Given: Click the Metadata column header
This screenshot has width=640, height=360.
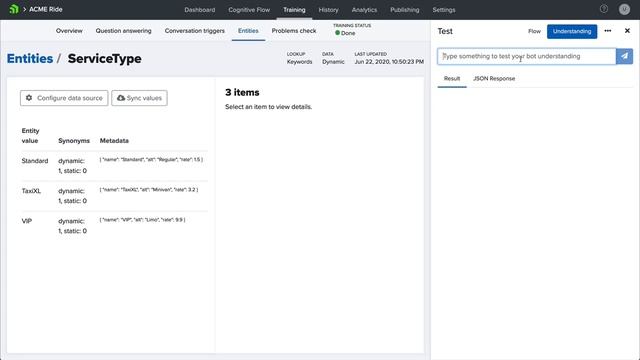Looking at the screenshot, I should [x=114, y=140].
